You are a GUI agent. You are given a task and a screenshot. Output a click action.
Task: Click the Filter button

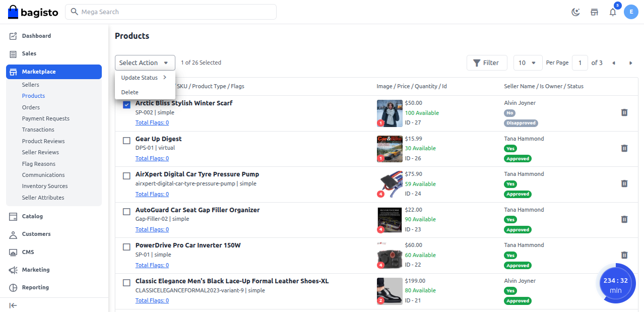487,63
